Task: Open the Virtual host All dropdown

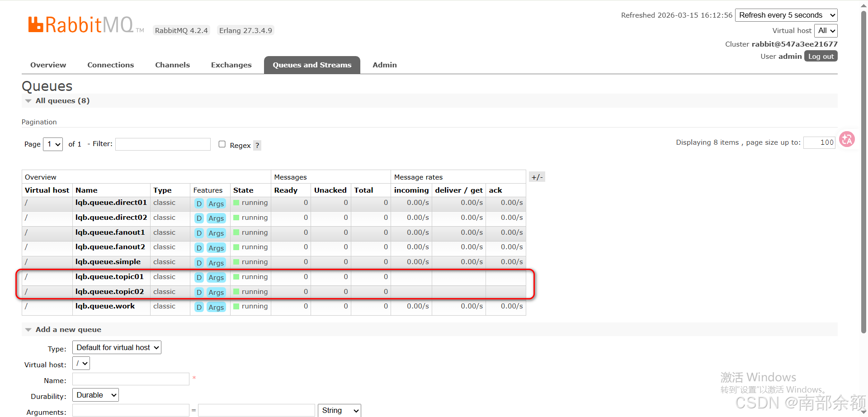Action: tap(826, 30)
